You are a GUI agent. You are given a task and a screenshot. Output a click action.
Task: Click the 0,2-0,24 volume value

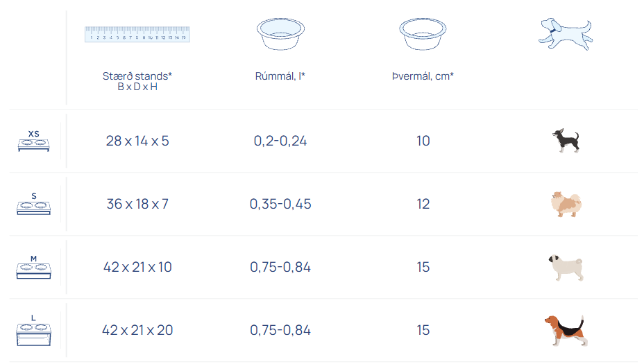coord(280,141)
